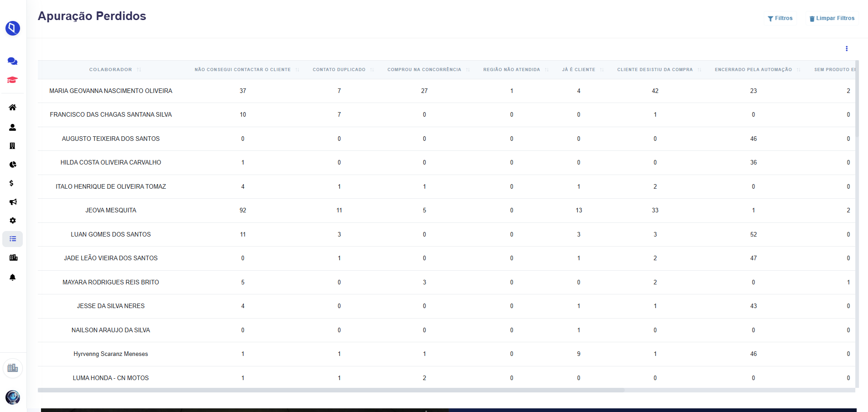Click value 13 in JEOVA MESQUITA row
The height and width of the screenshot is (412, 868).
click(x=579, y=211)
